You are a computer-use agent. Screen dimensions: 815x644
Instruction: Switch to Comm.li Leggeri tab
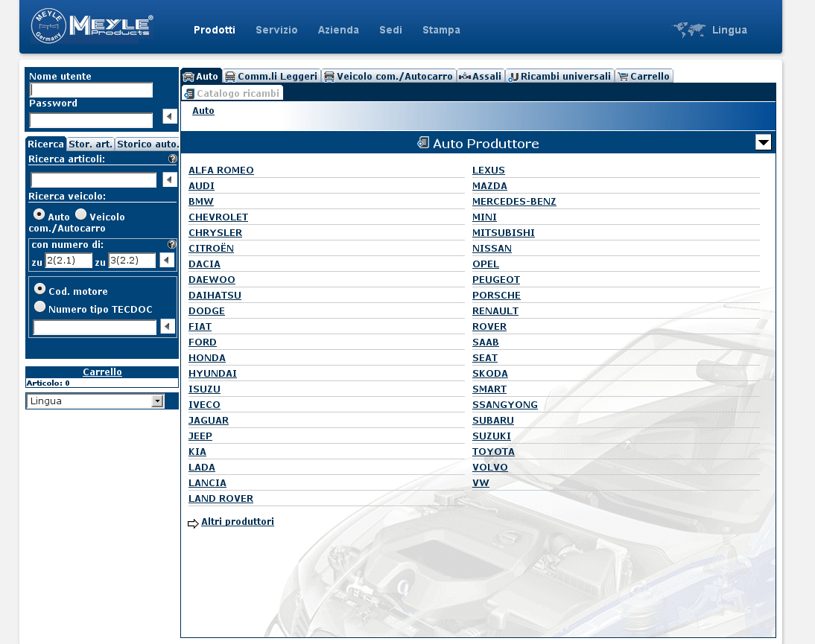point(271,76)
